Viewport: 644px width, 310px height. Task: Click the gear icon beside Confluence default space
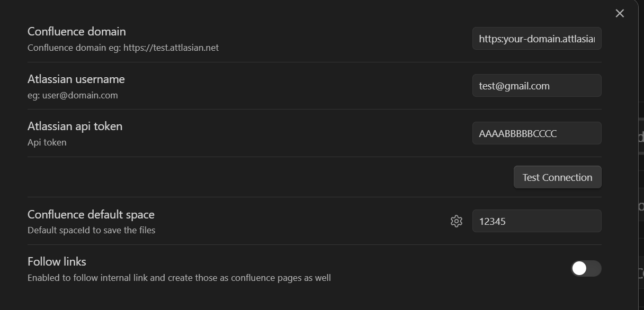(x=456, y=221)
